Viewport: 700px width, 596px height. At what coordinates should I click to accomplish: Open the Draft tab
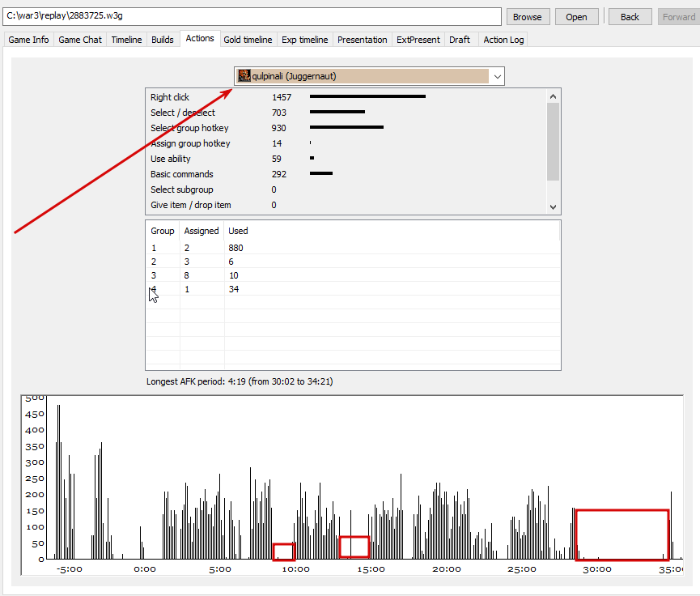(460, 40)
